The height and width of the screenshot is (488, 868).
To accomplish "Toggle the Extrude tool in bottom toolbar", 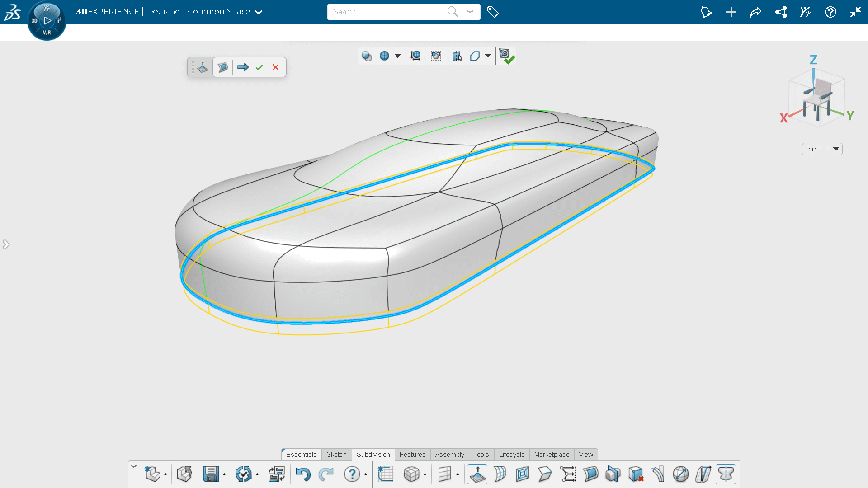I will tap(477, 474).
